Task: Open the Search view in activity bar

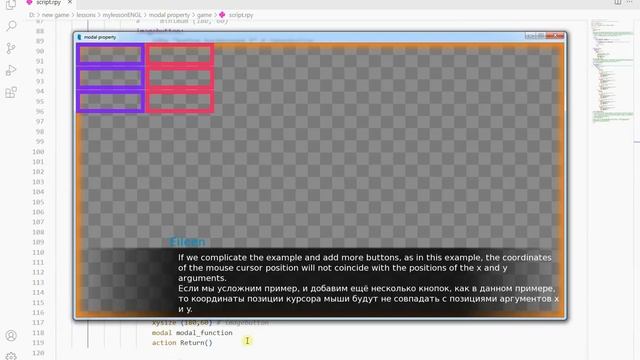Action: pos(11,26)
